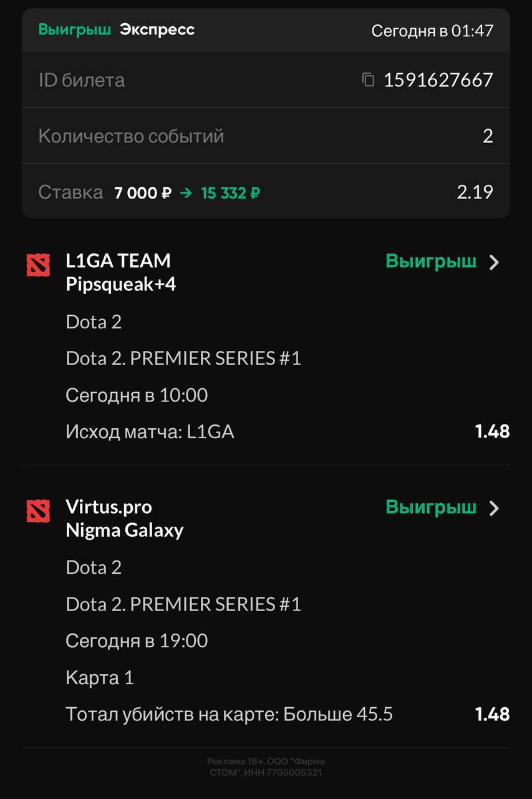Copy the ticket ID number

click(x=369, y=80)
